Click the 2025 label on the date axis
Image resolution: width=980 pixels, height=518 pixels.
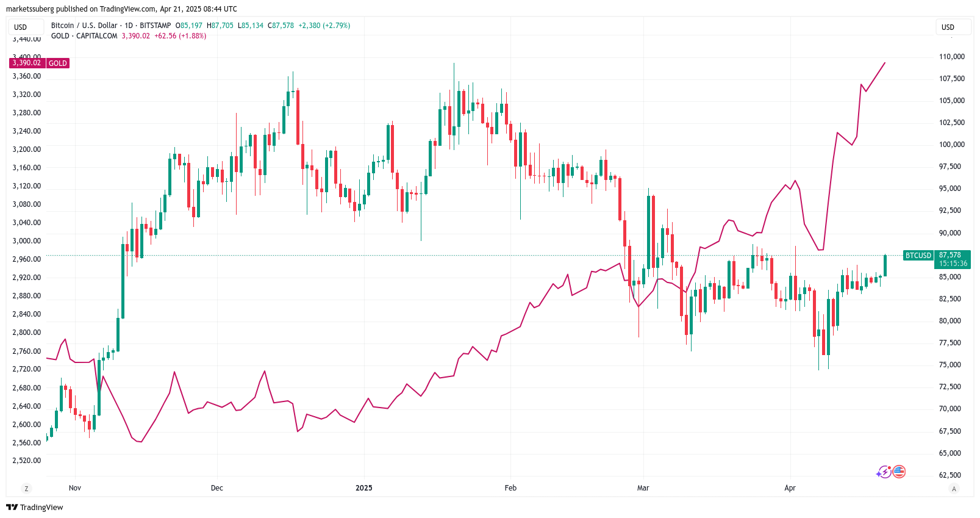363,488
